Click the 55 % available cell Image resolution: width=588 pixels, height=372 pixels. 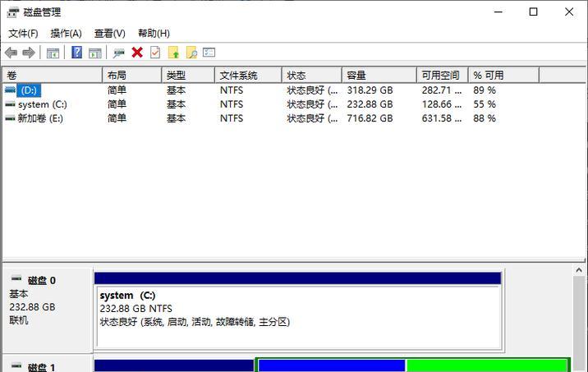pos(485,104)
